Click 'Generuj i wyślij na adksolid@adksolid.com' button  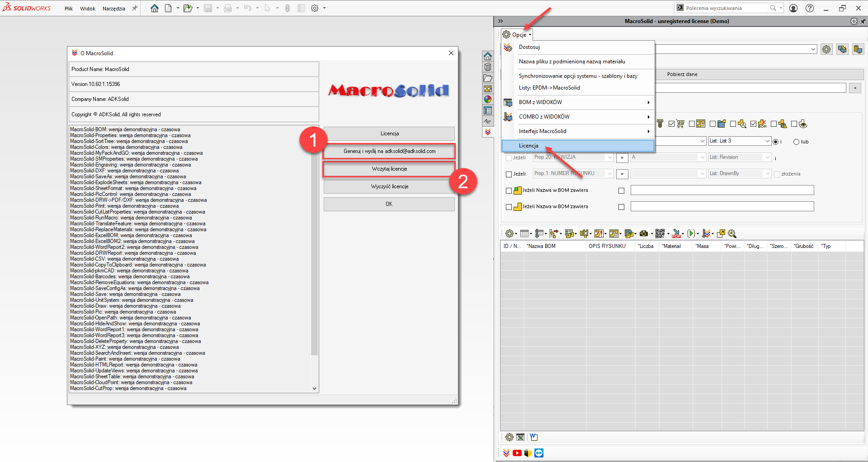tap(389, 151)
